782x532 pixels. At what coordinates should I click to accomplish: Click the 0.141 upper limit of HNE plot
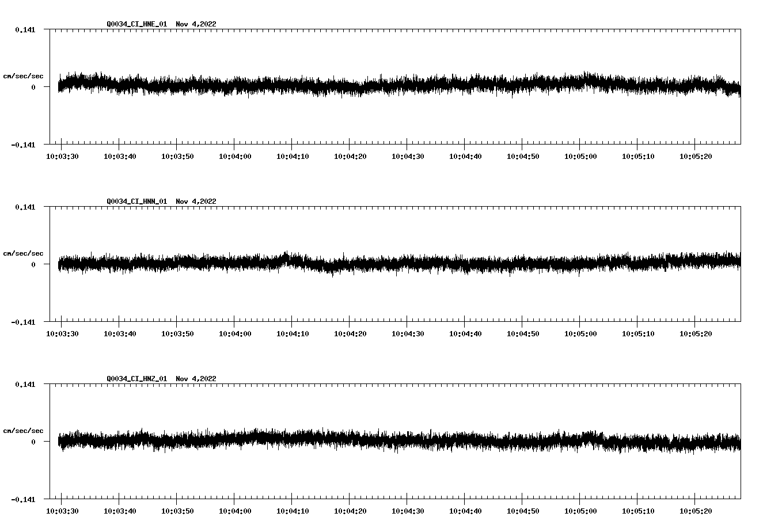click(x=25, y=29)
